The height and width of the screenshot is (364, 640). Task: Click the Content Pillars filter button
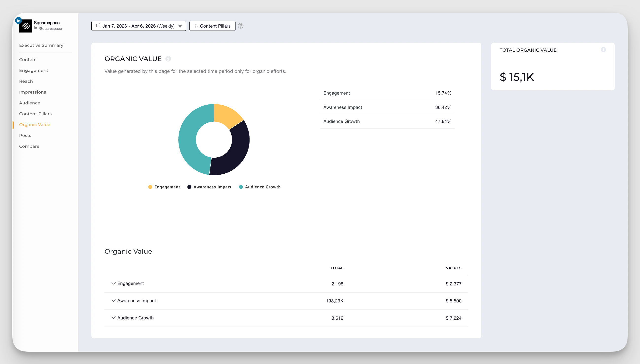point(212,26)
